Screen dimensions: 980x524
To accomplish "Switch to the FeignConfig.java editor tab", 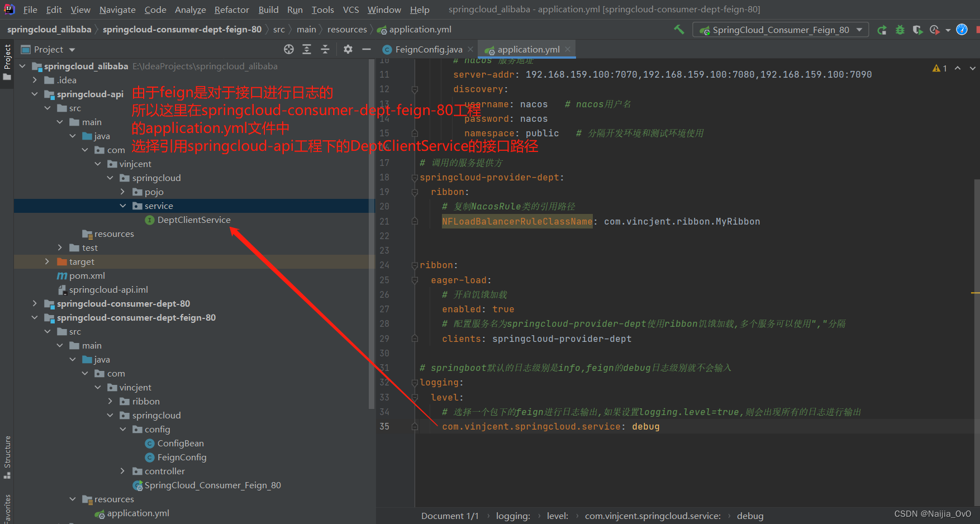I will [x=428, y=49].
